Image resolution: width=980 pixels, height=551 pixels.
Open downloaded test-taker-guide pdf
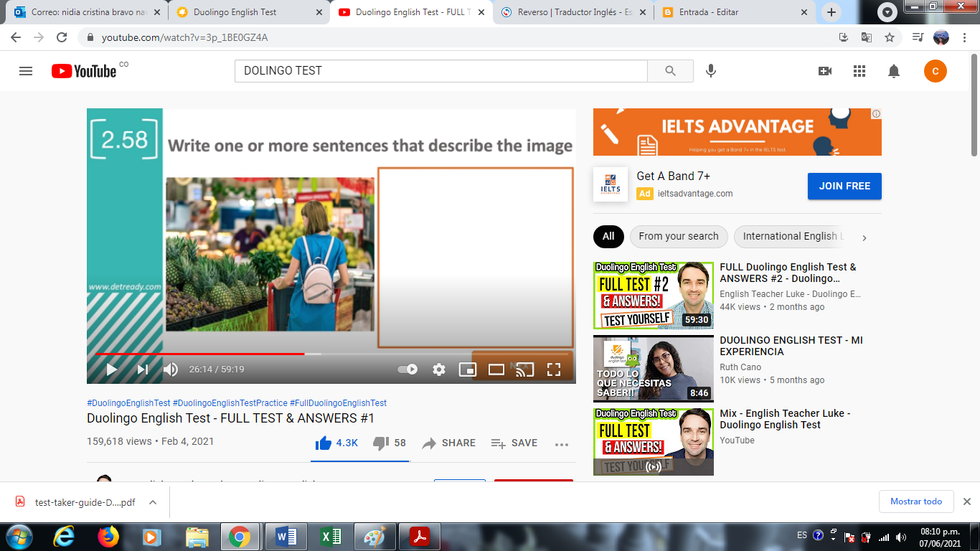point(76,502)
